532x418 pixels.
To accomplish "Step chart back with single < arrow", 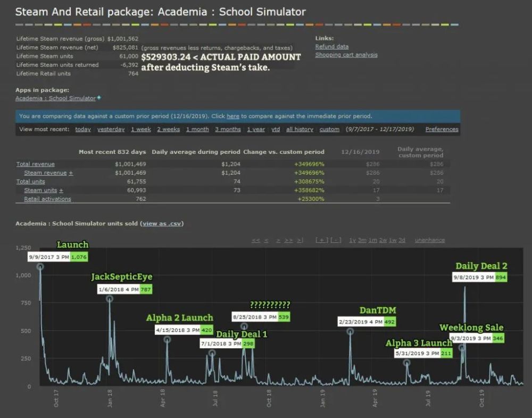I will click(267, 240).
